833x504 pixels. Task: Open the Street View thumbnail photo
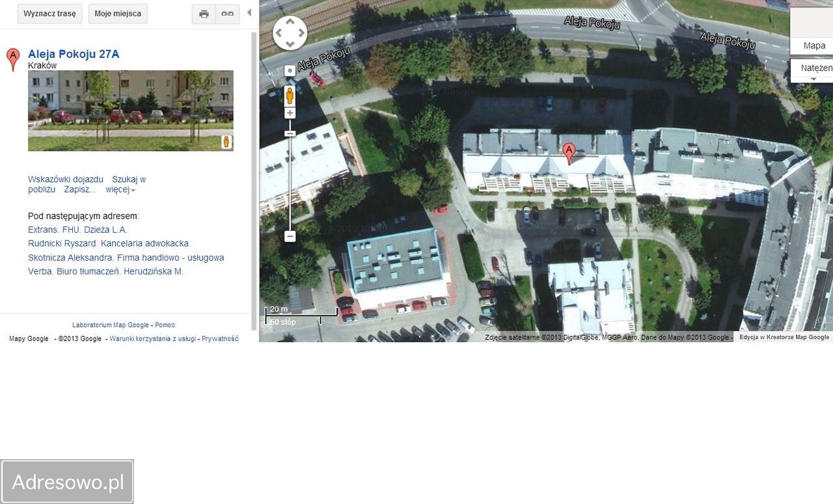[130, 111]
